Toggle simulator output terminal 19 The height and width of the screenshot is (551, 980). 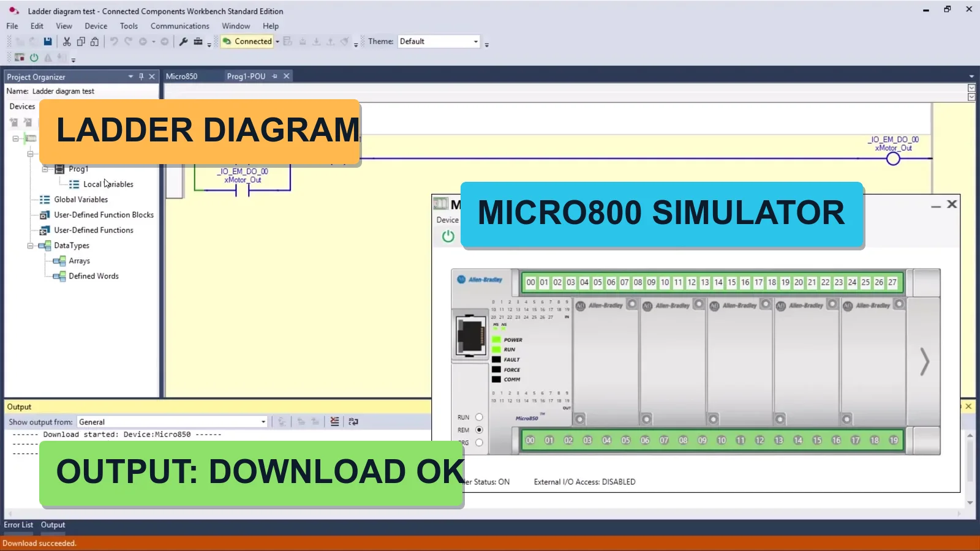894,440
